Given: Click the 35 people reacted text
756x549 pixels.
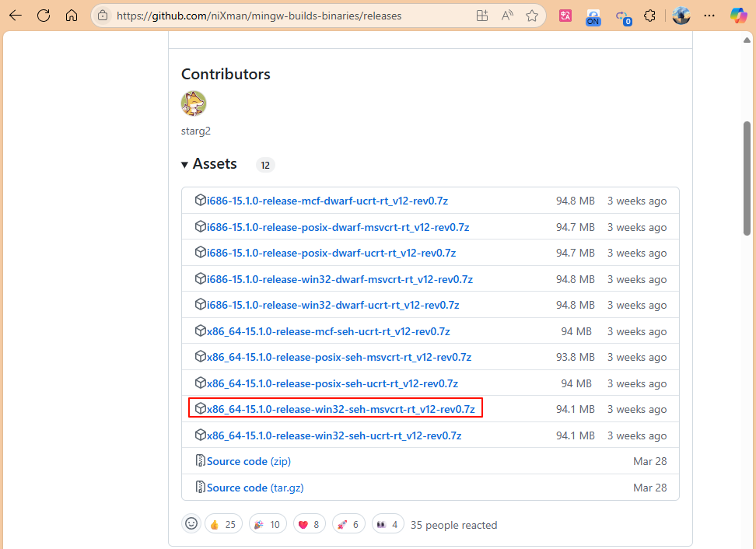Looking at the screenshot, I should [x=453, y=525].
